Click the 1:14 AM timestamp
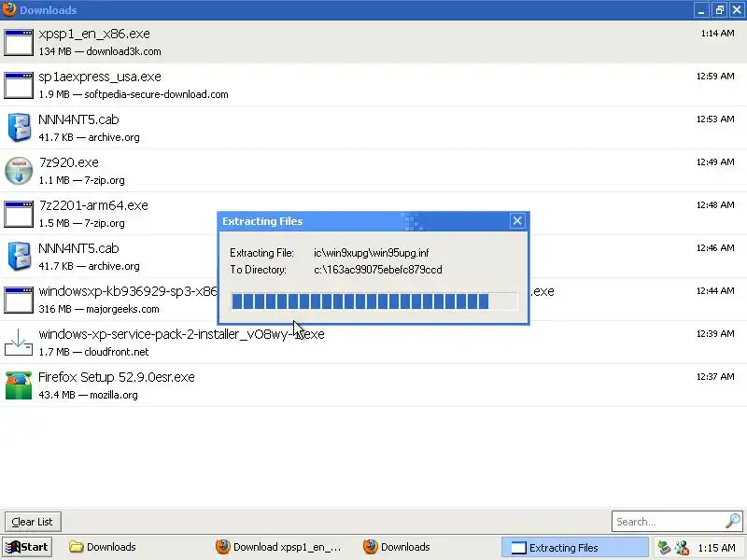 point(717,34)
